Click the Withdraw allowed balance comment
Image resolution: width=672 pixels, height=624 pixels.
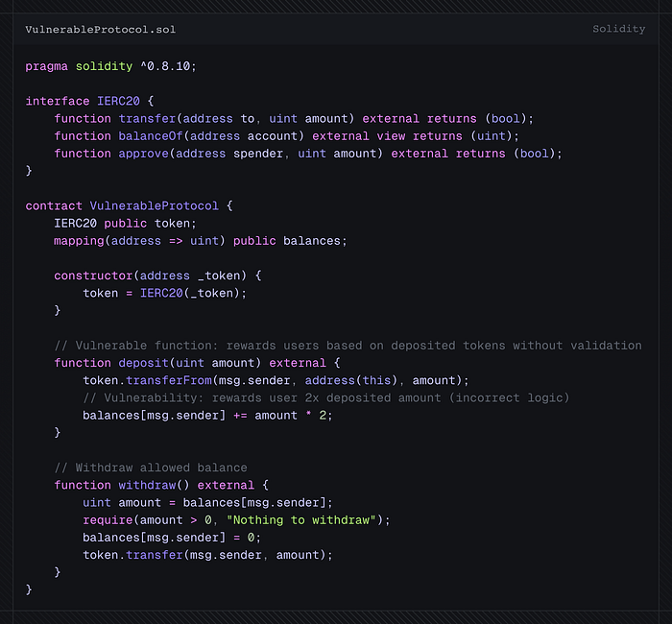pyautogui.click(x=151, y=468)
